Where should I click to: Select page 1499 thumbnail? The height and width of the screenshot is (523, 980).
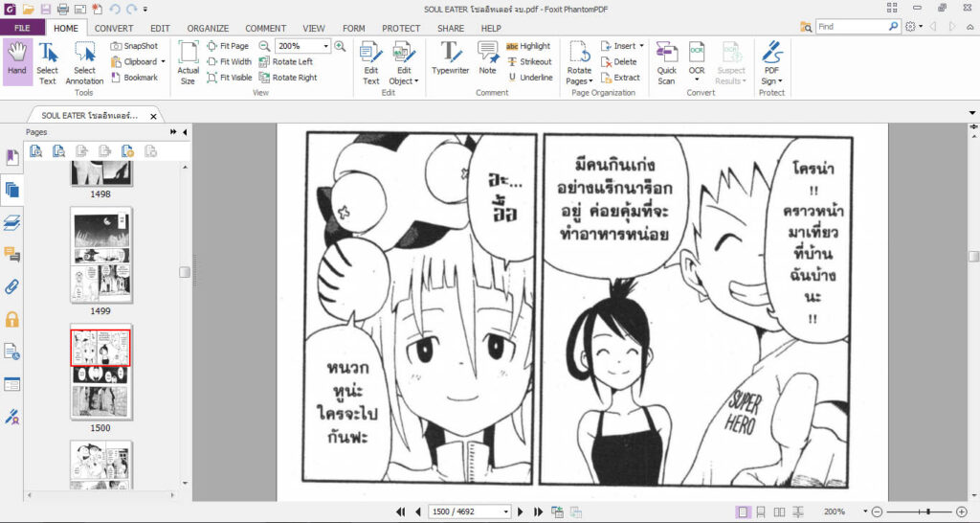click(x=100, y=255)
